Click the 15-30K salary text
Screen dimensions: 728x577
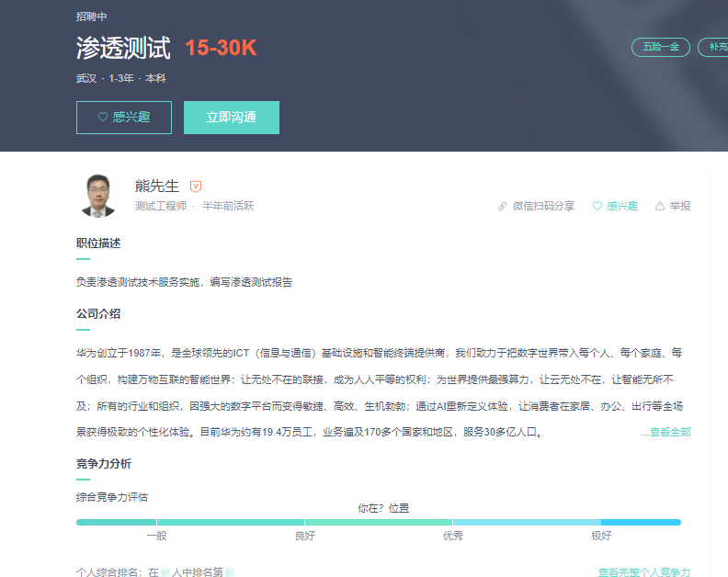tap(221, 48)
